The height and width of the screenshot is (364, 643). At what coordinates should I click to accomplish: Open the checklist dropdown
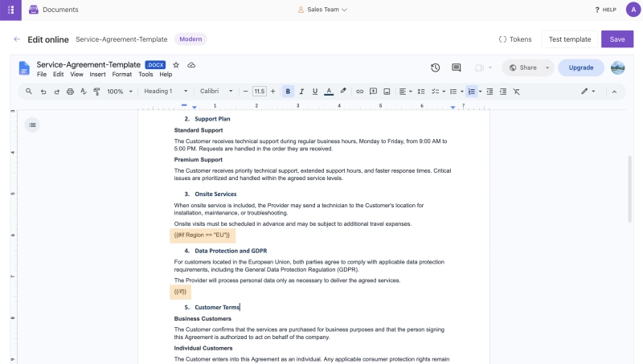point(438,92)
